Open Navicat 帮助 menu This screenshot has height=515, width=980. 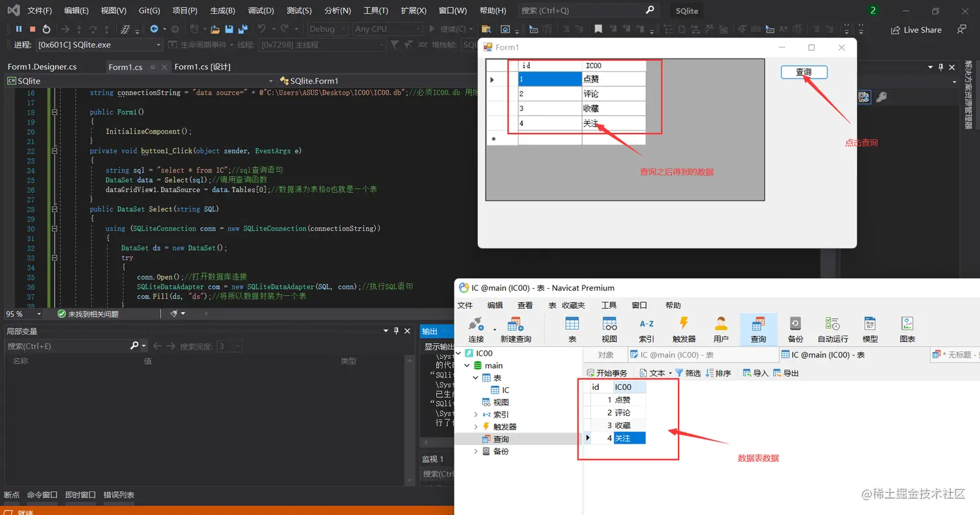tap(673, 305)
